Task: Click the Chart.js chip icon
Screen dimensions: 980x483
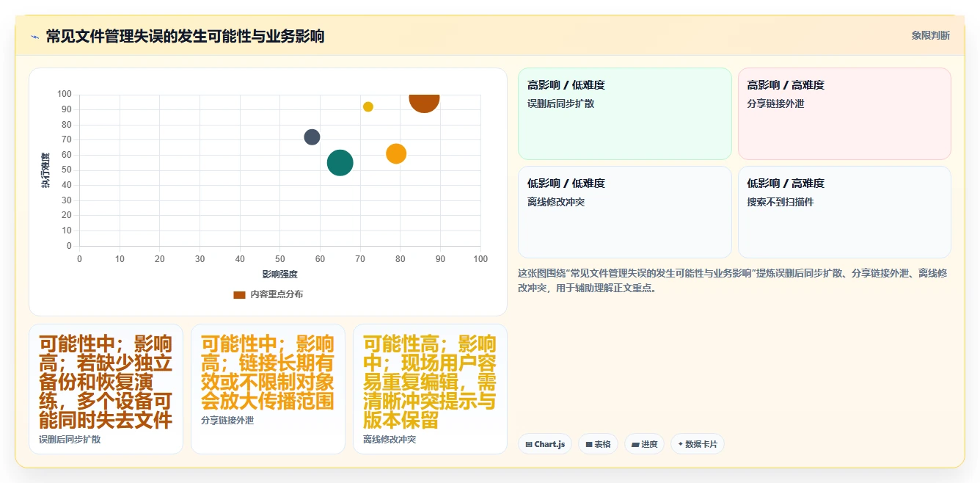Action: pos(529,445)
